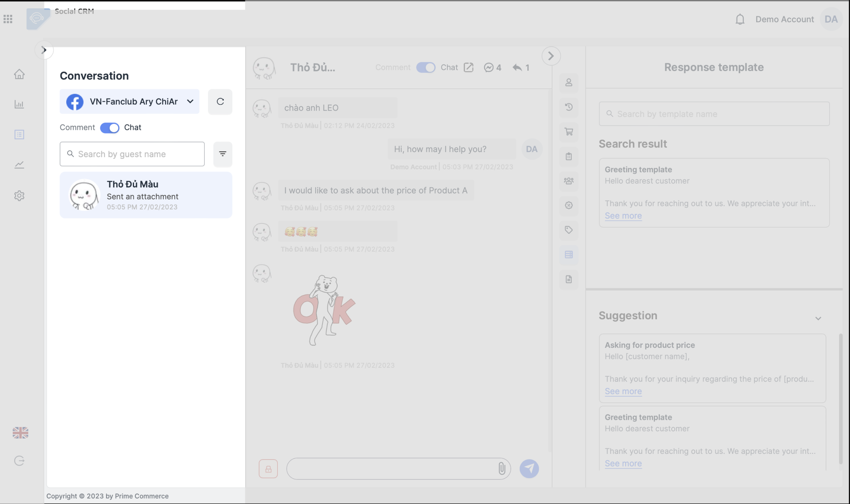Open the app grid launcher icon
The image size is (850, 504).
[8, 19]
